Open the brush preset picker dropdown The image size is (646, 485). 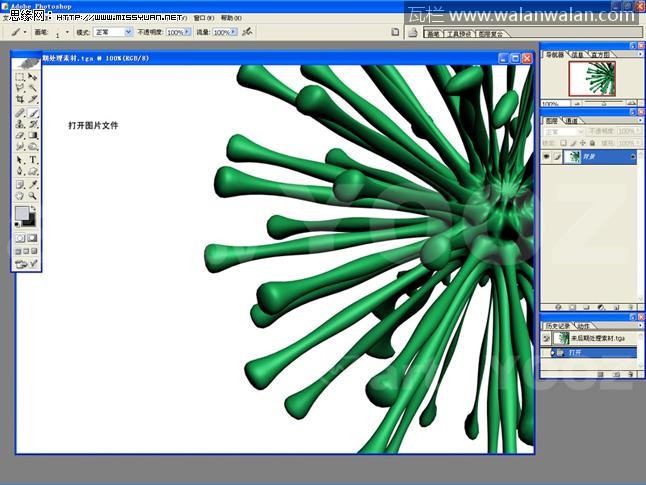(66, 32)
